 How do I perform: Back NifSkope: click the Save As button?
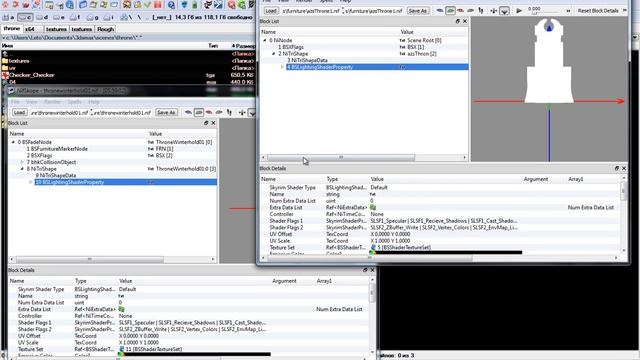[x=166, y=112]
